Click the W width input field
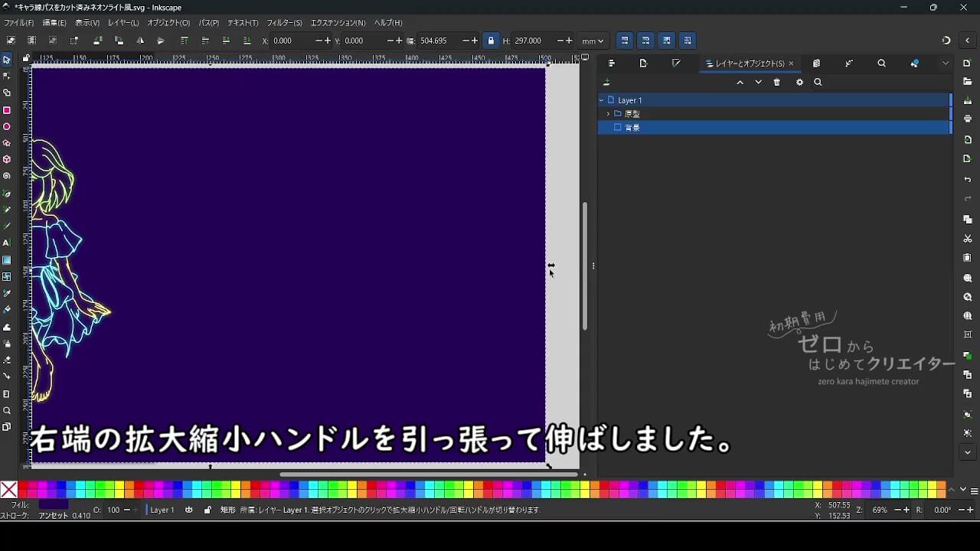 coord(437,41)
